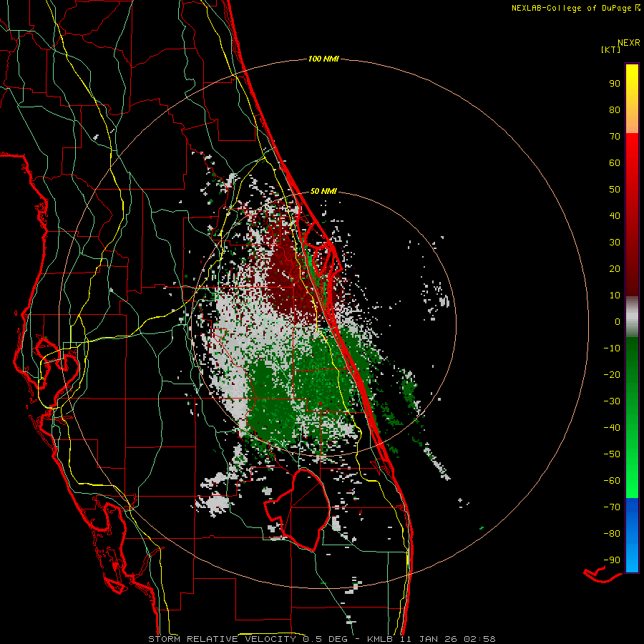Select the 40 value on the velocity legend

point(615,216)
